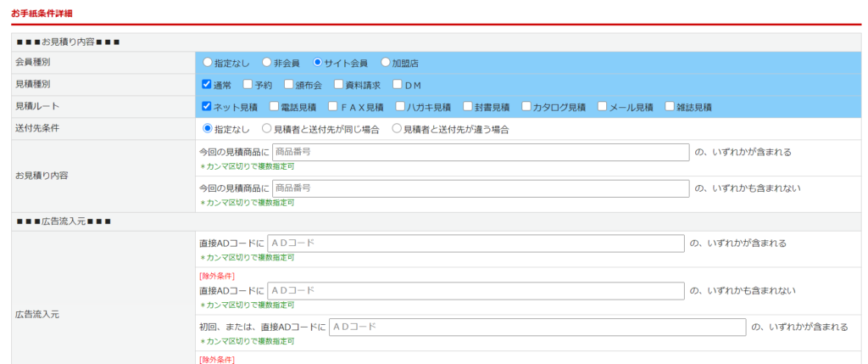Screen dimensions: 868x364
Task: Check the カタログ見積 option
Action: (526, 107)
